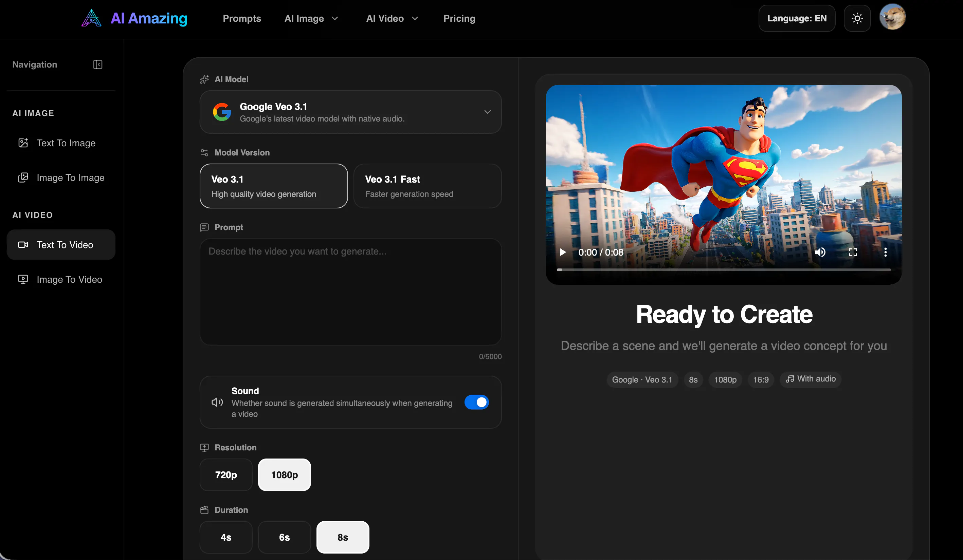Viewport: 963px width, 560px height.
Task: Select Veo 3.1 Fast model version
Action: (x=427, y=186)
